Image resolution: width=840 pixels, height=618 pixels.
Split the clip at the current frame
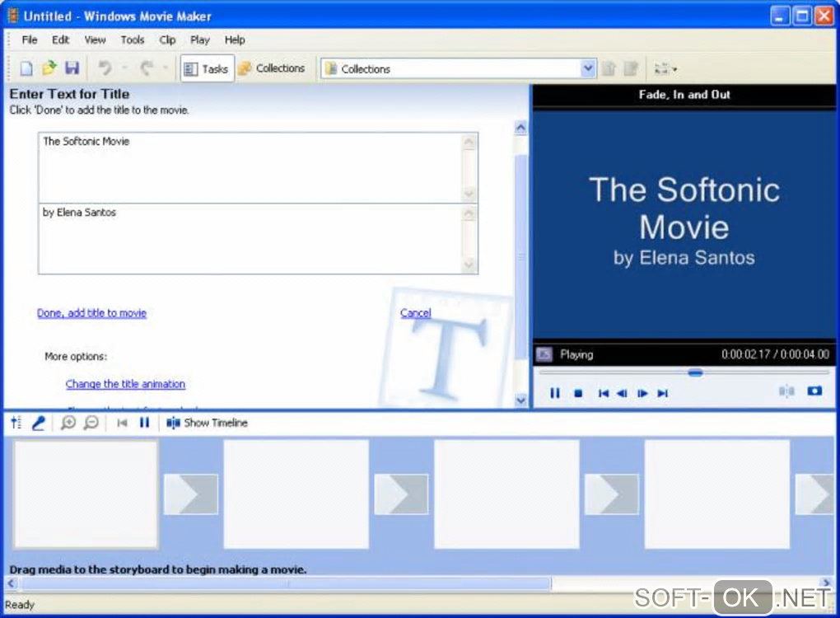(x=786, y=391)
